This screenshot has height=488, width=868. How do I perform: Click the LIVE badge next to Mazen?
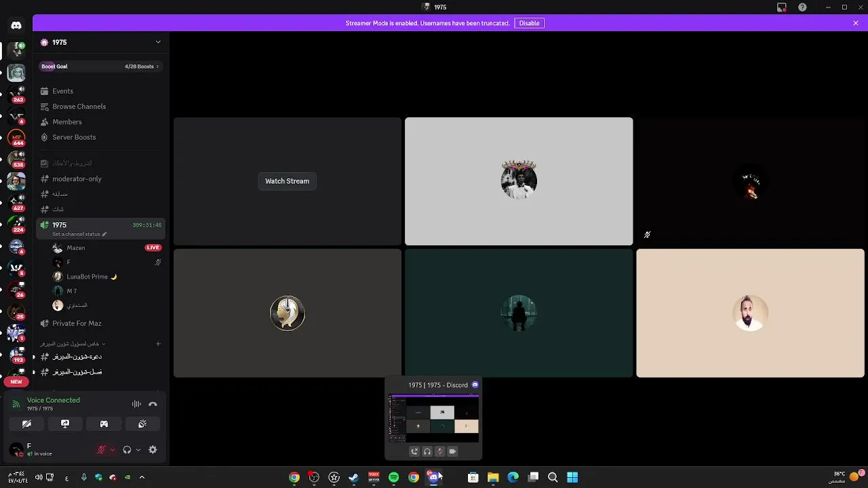(x=153, y=247)
